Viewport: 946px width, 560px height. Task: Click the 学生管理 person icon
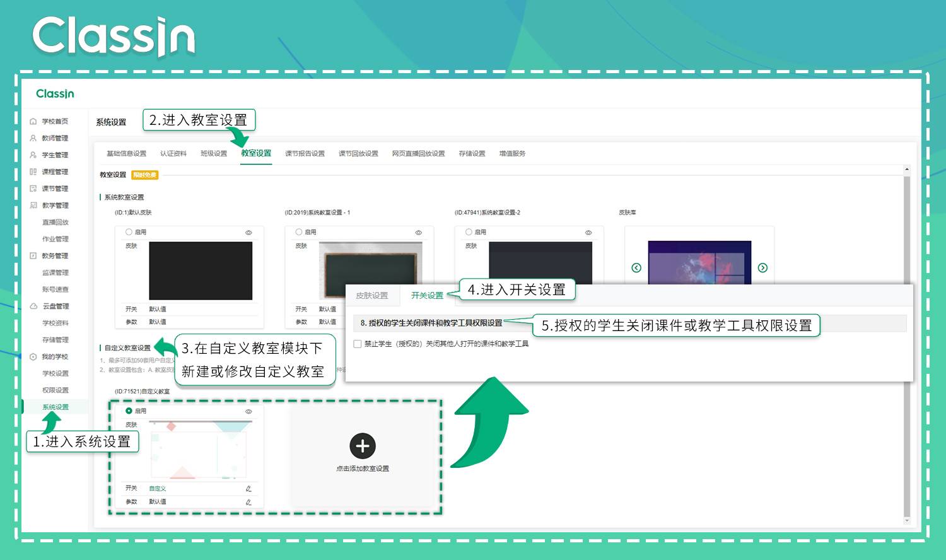click(33, 155)
